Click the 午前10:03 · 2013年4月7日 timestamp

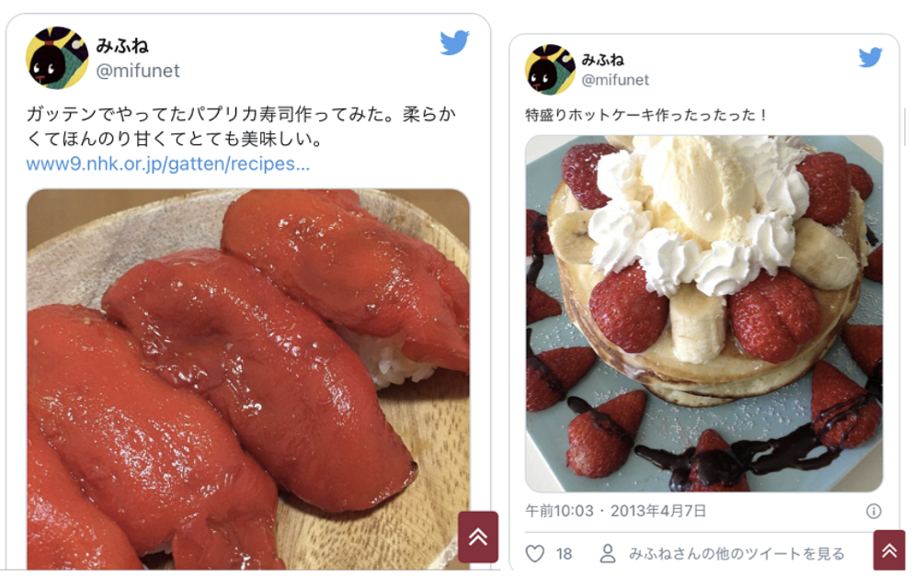pyautogui.click(x=615, y=511)
